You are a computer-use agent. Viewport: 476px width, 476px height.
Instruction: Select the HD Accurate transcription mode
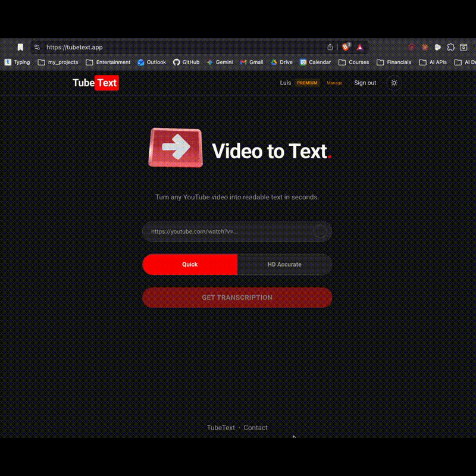click(x=285, y=264)
